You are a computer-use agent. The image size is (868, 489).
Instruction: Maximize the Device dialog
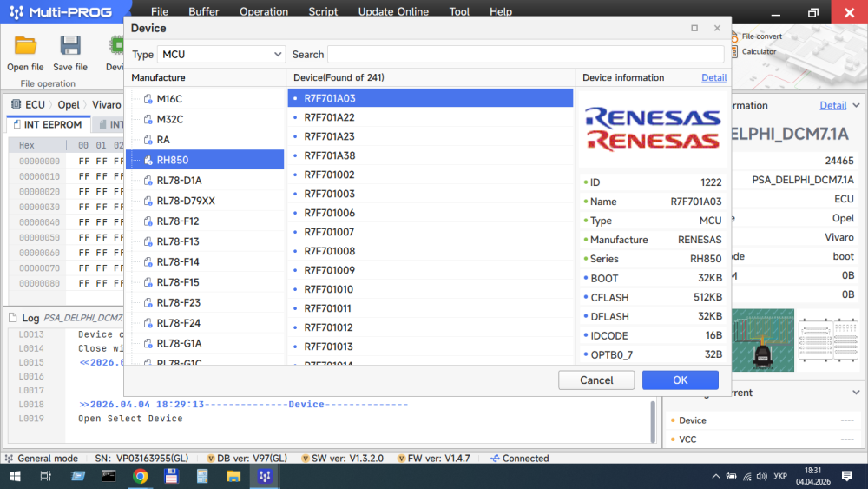pyautogui.click(x=694, y=28)
